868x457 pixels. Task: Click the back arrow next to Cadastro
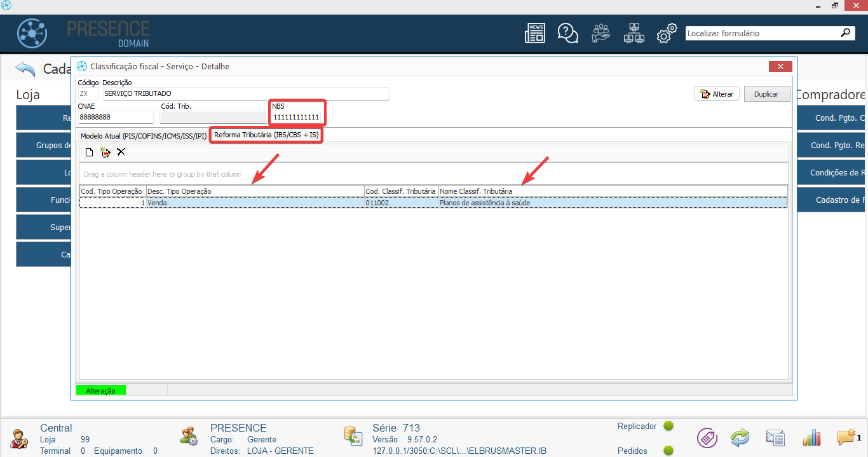(26, 69)
